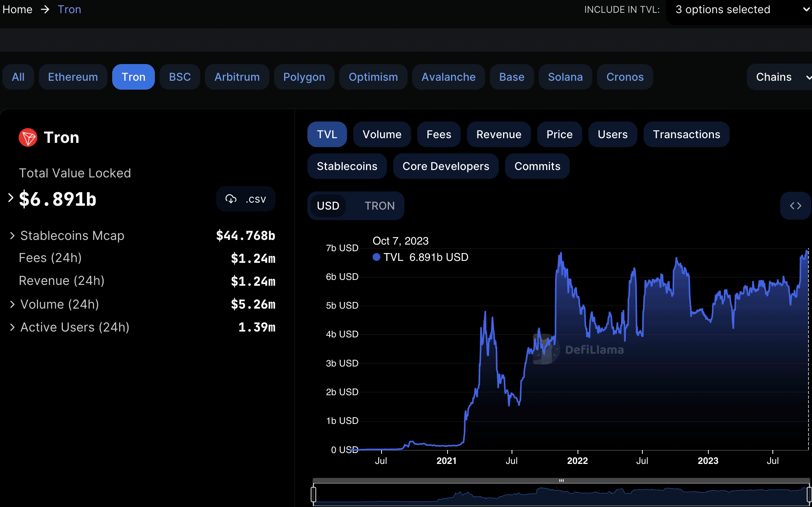Click the cloud download .csv icon

231,199
